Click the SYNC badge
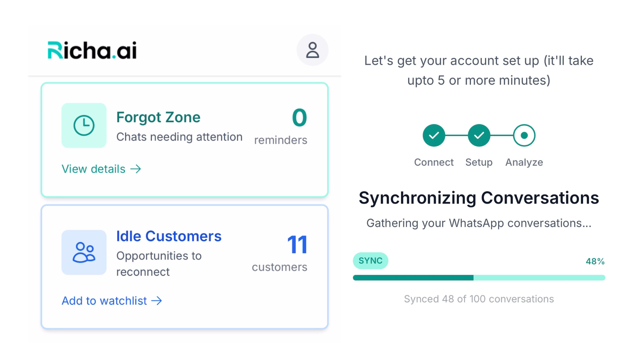Image resolution: width=644 pixels, height=362 pixels. (370, 261)
